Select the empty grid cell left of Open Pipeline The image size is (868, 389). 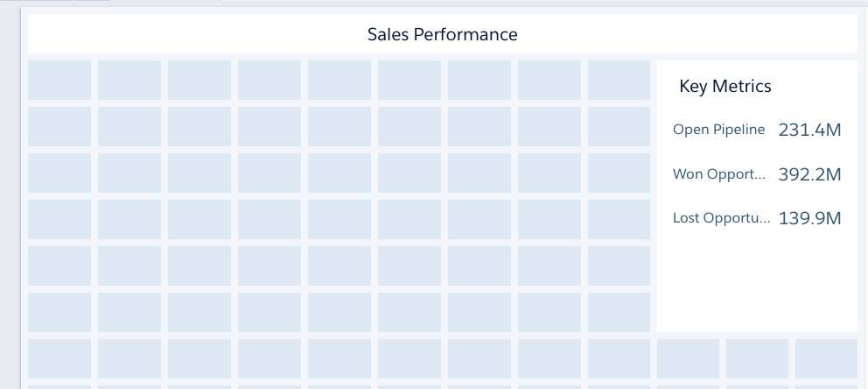[619, 127]
